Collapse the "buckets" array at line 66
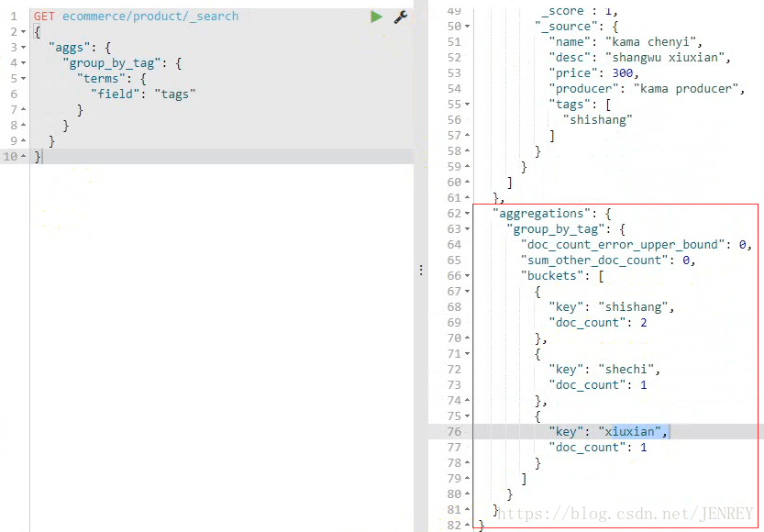This screenshot has height=532, width=764. point(467,276)
